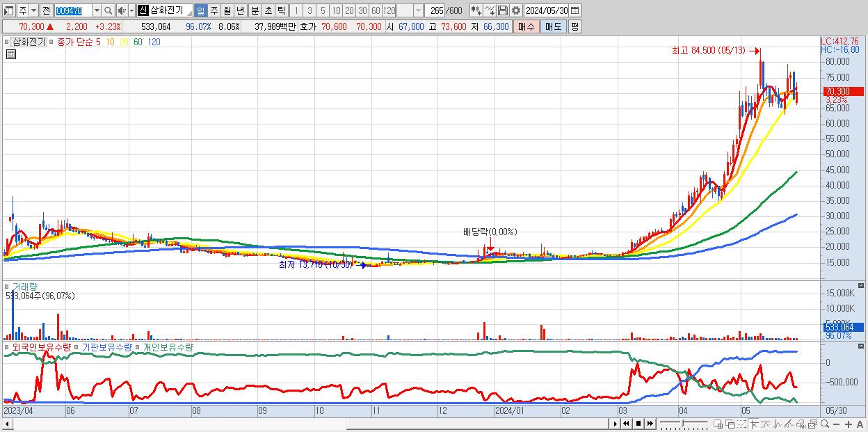Click the stop button in bottom bar

click(638, 424)
